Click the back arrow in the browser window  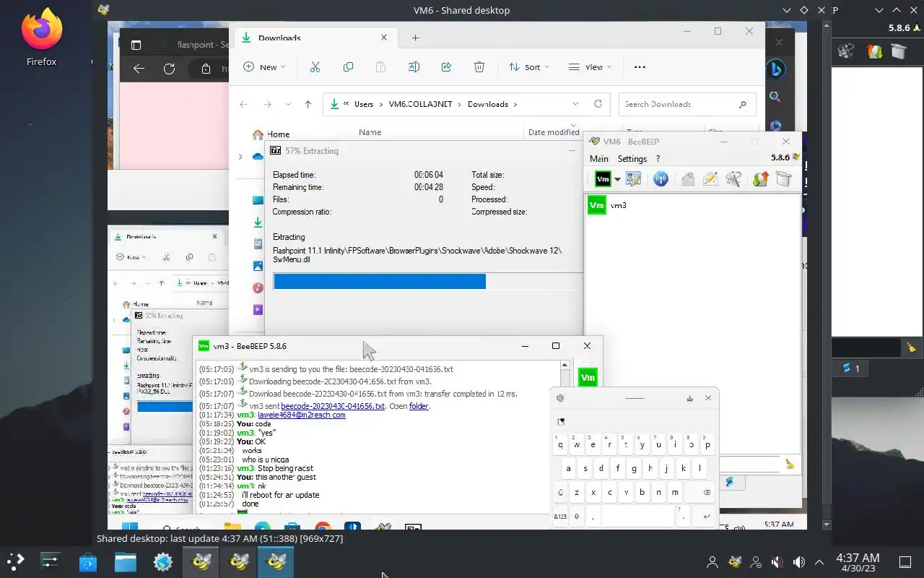[x=139, y=69]
